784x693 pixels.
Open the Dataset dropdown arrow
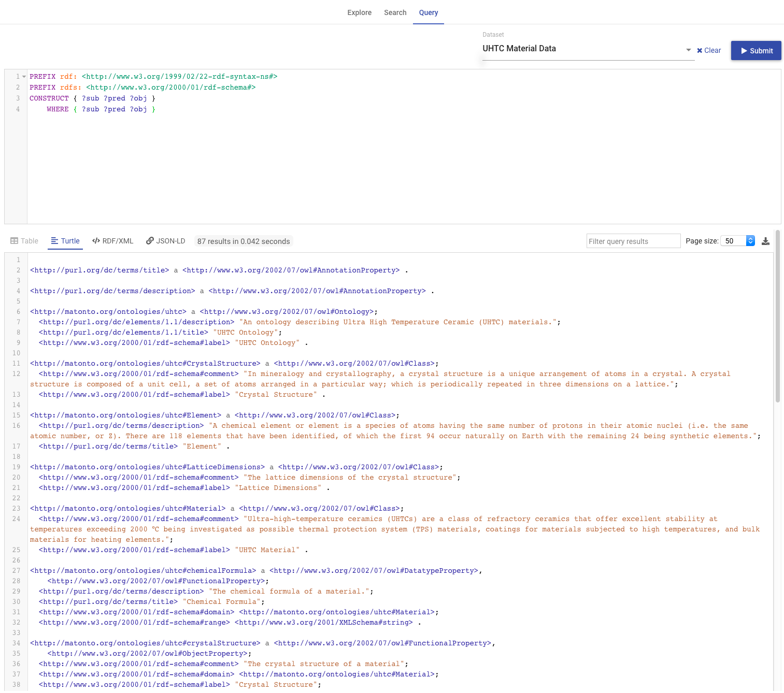tap(688, 50)
